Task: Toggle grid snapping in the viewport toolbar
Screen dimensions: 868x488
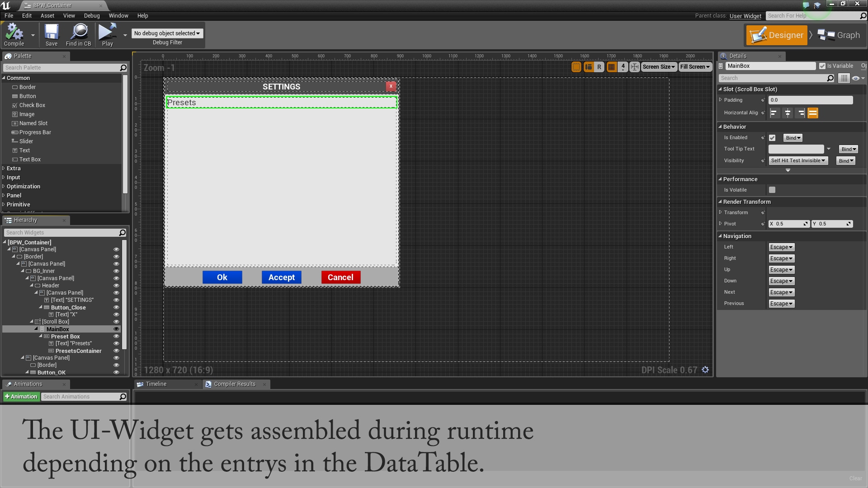Action: pos(611,66)
